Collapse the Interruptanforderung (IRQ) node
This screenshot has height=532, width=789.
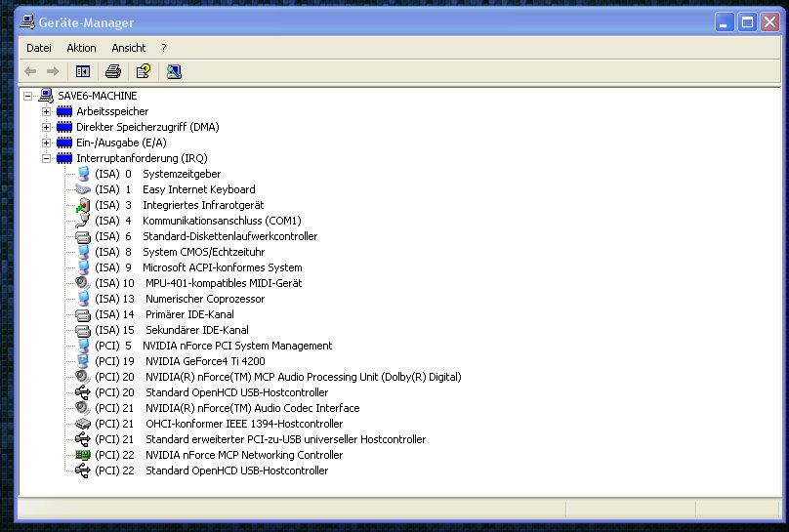click(x=46, y=158)
